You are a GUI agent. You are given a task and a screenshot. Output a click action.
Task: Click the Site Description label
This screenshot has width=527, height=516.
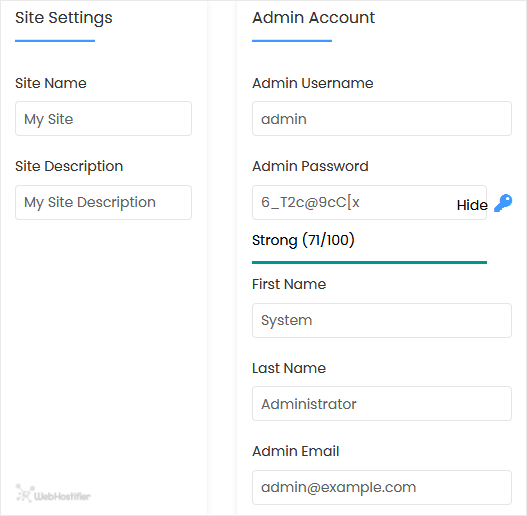(69, 166)
